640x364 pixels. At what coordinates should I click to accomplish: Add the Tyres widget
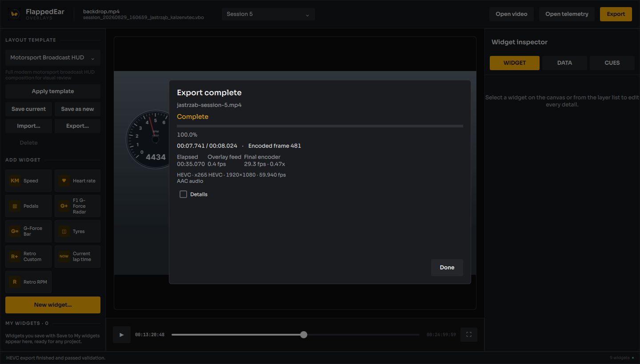coord(77,231)
